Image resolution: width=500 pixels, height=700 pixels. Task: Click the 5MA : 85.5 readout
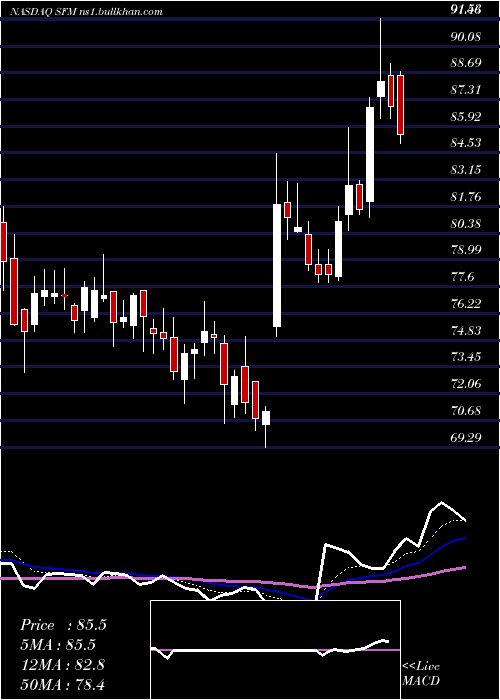(58, 645)
